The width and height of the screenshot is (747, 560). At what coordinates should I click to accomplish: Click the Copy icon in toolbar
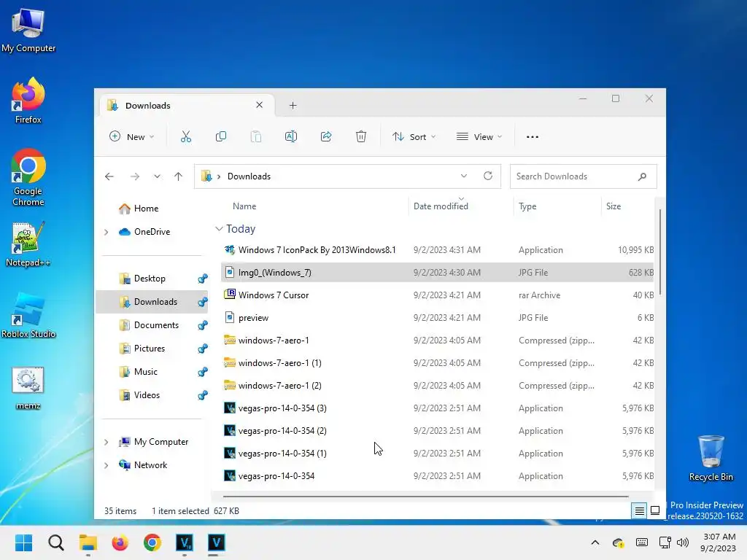tap(220, 136)
